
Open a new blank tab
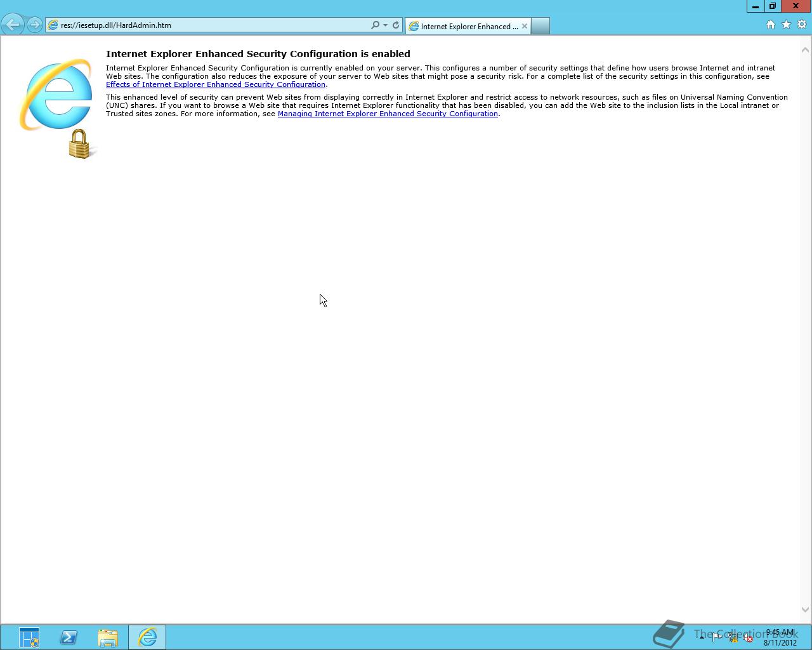[x=540, y=26]
